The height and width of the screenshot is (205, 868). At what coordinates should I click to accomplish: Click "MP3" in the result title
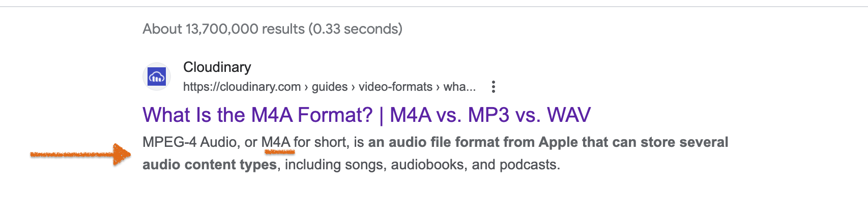(488, 115)
